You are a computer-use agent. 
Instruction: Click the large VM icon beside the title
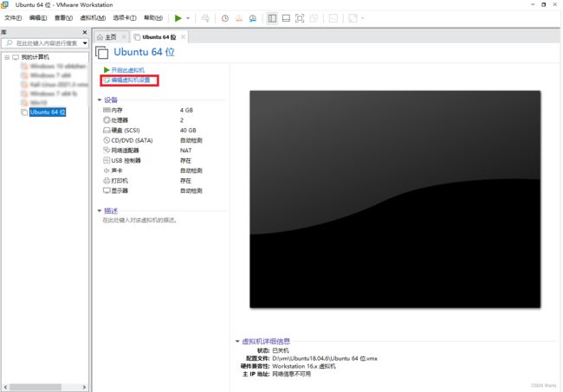[102, 53]
